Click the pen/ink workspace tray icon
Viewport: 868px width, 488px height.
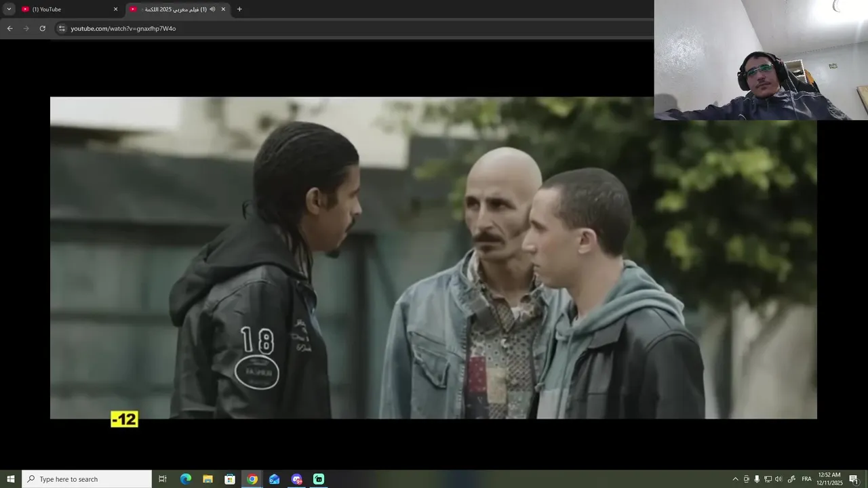click(x=791, y=479)
